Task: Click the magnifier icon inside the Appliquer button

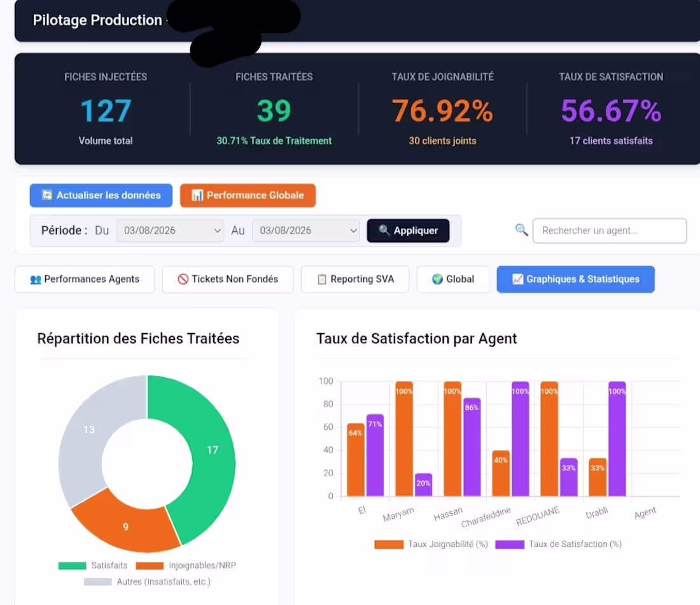Action: [384, 230]
